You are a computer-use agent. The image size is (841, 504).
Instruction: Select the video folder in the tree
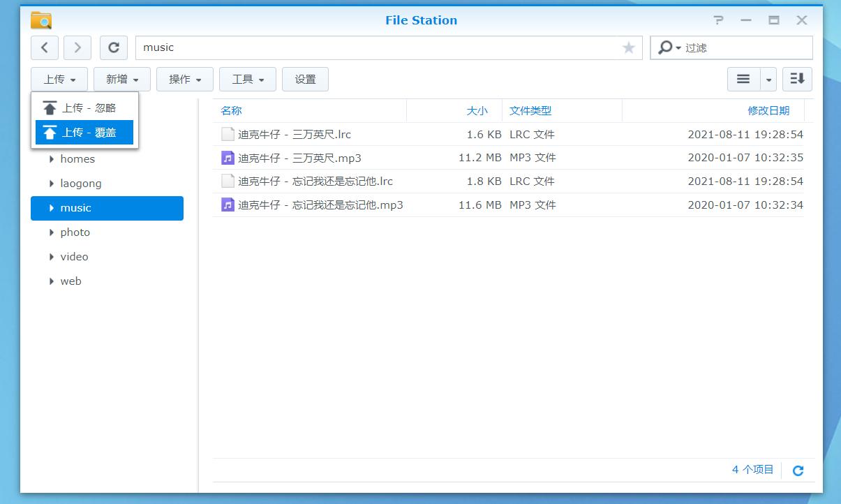pos(74,257)
